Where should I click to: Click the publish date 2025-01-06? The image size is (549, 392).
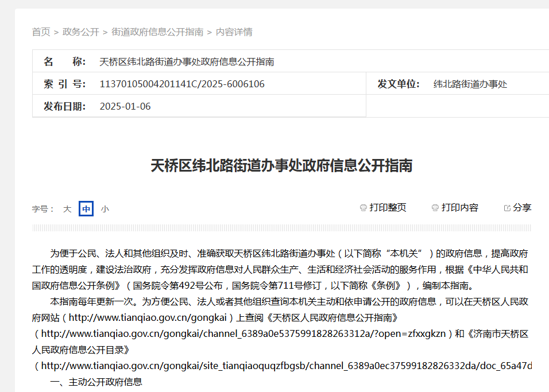click(125, 107)
